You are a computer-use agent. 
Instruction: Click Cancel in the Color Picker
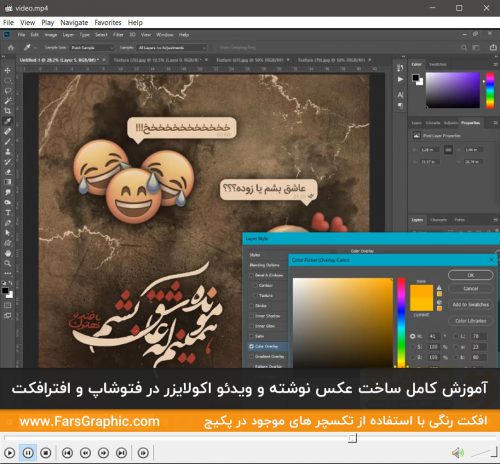[x=471, y=289]
